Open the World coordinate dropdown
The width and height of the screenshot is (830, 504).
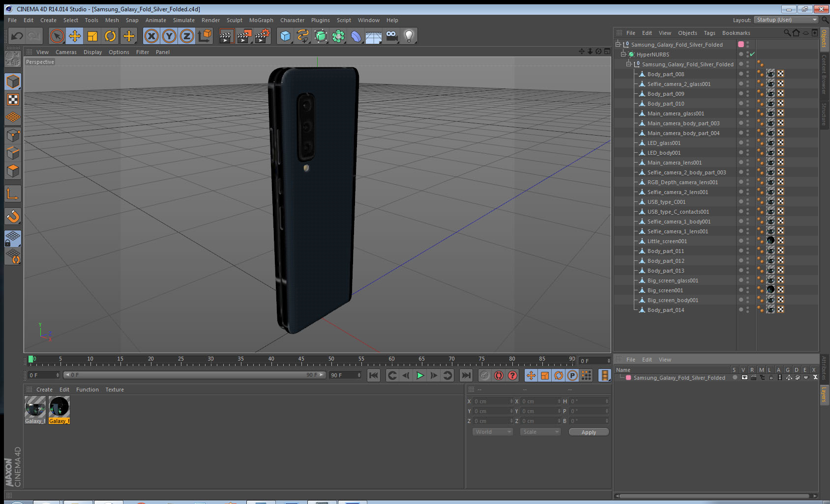coord(493,432)
